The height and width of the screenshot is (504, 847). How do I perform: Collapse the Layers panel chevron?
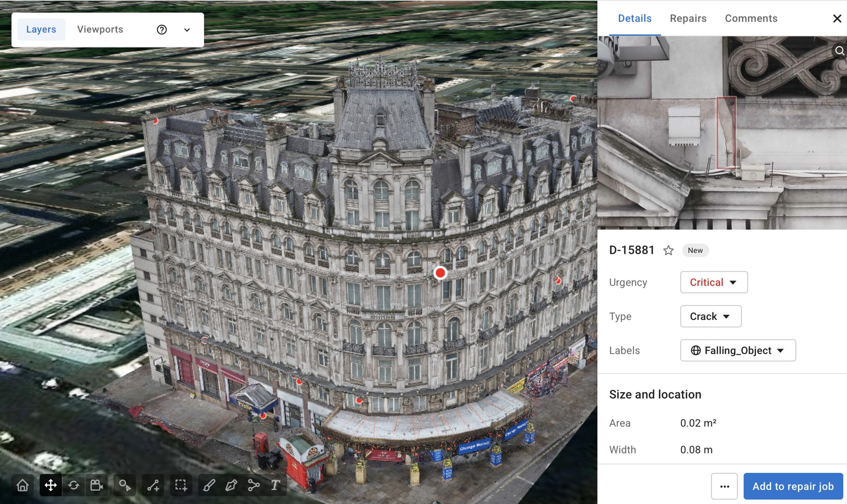click(187, 30)
